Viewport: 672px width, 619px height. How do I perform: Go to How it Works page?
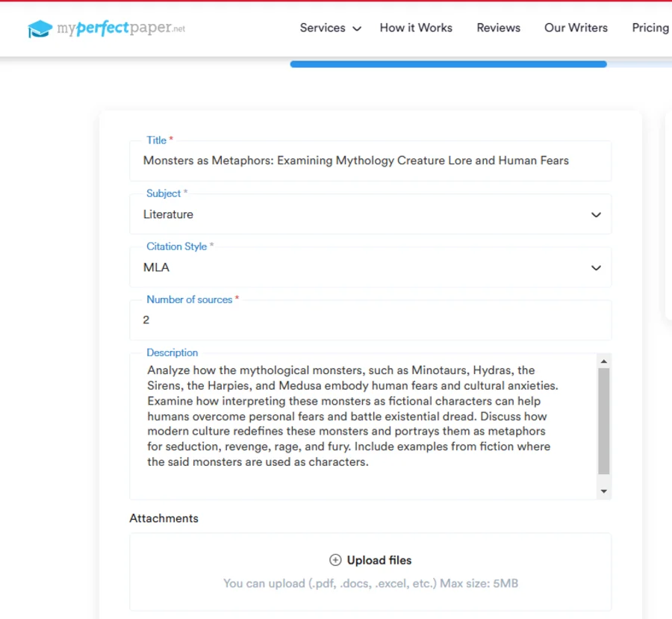[416, 28]
